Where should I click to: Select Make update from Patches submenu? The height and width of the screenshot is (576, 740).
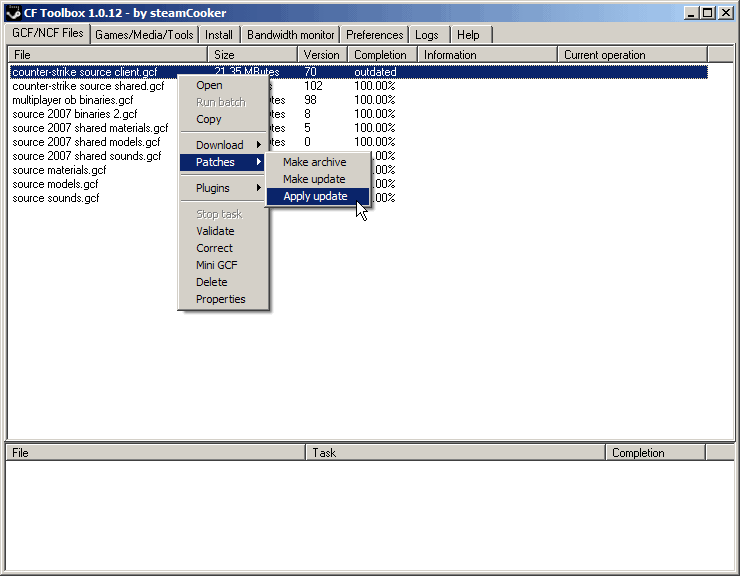tap(318, 179)
